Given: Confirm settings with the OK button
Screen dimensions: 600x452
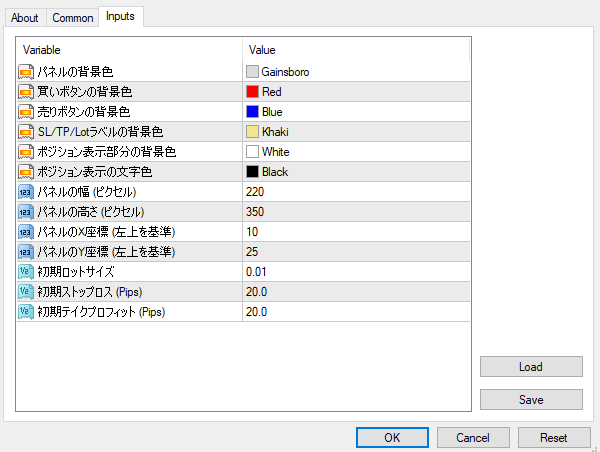Looking at the screenshot, I should tap(392, 437).
